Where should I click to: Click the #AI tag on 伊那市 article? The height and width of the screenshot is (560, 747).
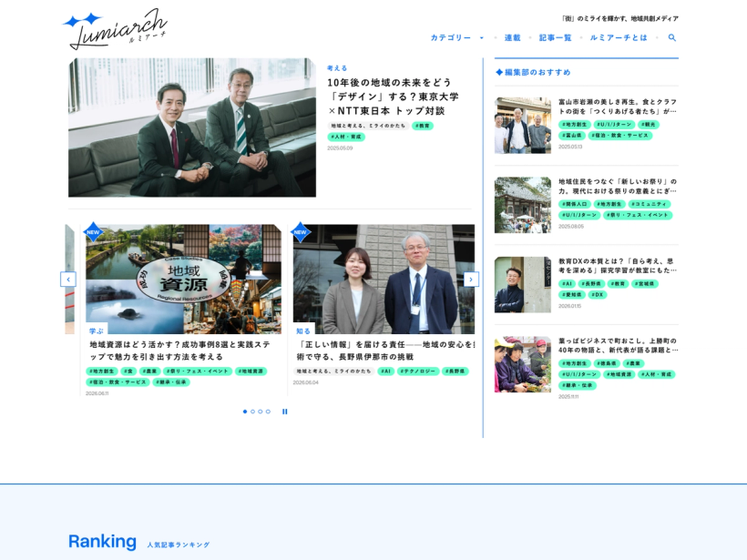tap(386, 371)
